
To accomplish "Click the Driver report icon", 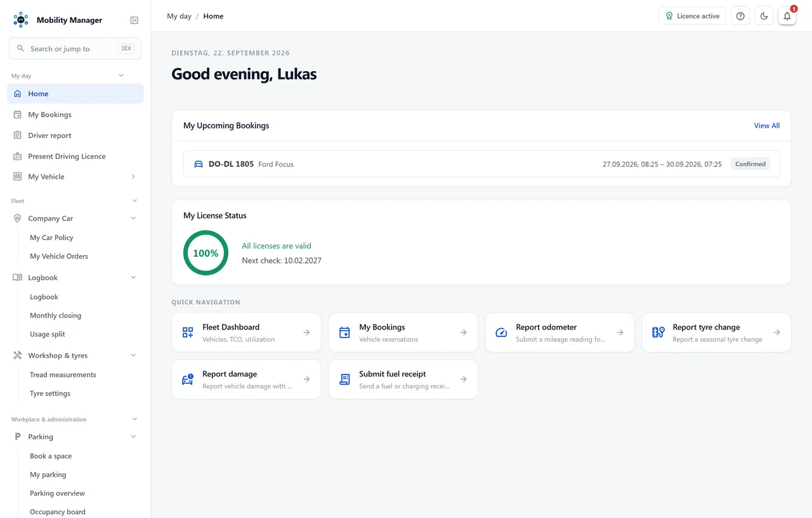I will click(18, 135).
